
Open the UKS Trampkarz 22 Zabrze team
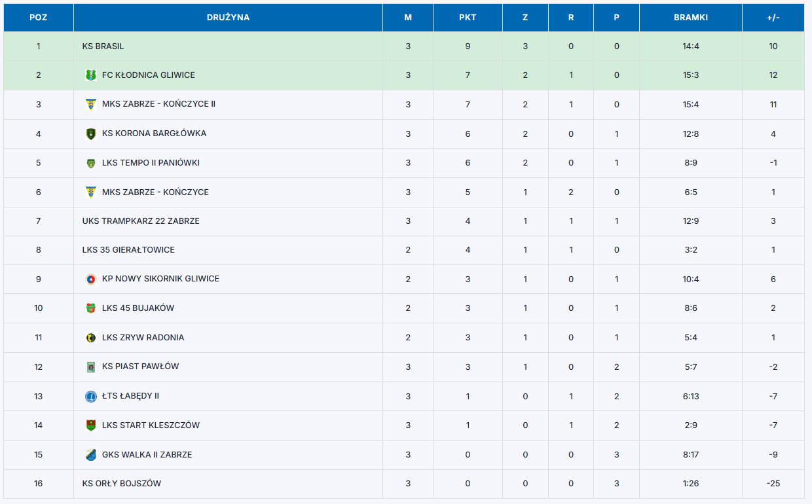(141, 221)
